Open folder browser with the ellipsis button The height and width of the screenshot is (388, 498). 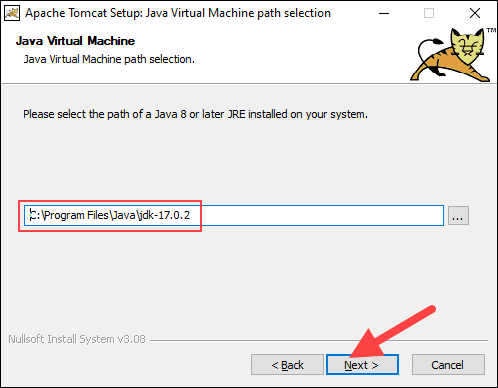[458, 215]
